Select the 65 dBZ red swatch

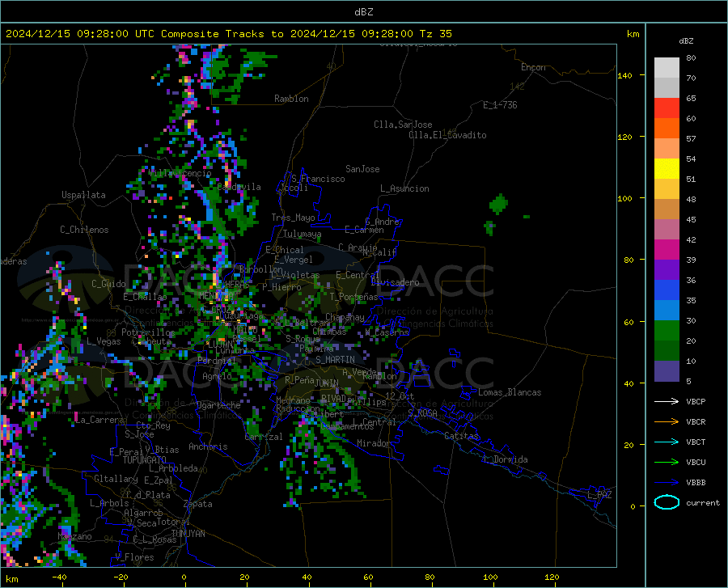click(x=667, y=108)
